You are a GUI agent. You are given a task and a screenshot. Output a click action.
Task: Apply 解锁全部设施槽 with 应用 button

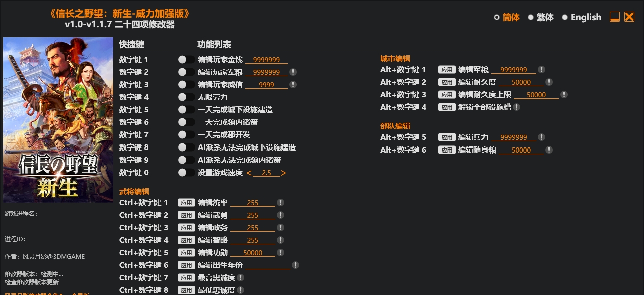pos(447,107)
